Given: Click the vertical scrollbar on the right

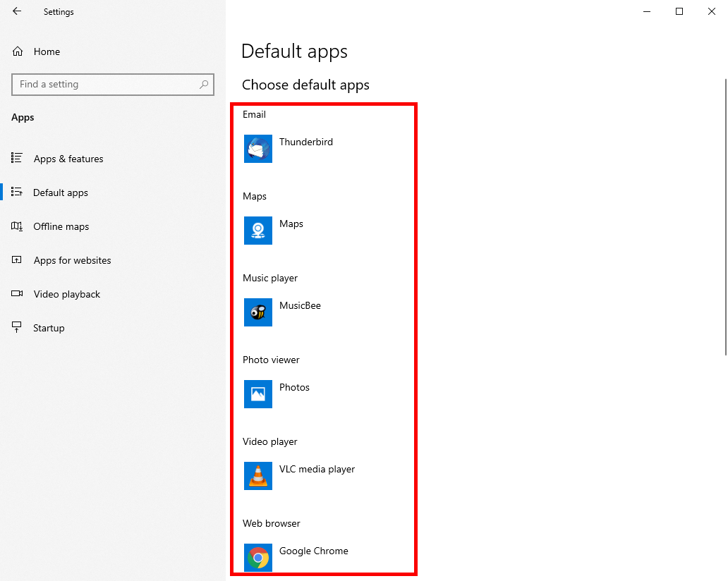Looking at the screenshot, I should 724,212.
